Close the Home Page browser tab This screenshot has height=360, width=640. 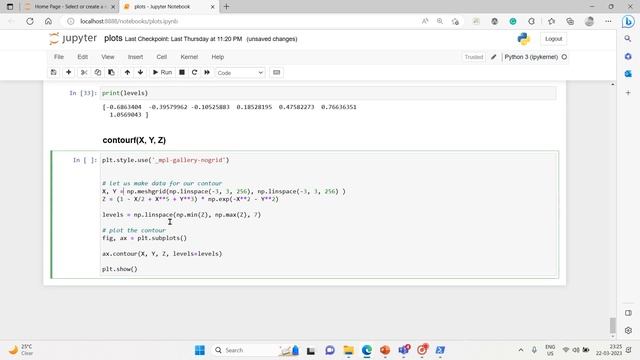coord(113,7)
